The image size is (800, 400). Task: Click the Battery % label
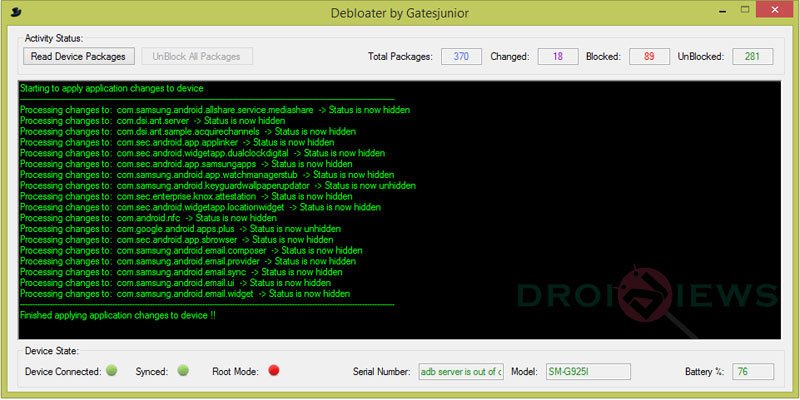click(x=705, y=371)
